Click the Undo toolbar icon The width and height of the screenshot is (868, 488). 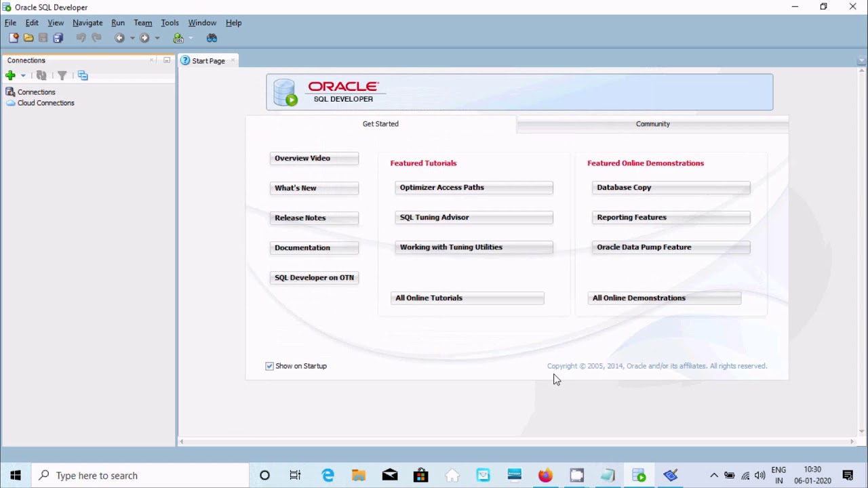coord(81,38)
